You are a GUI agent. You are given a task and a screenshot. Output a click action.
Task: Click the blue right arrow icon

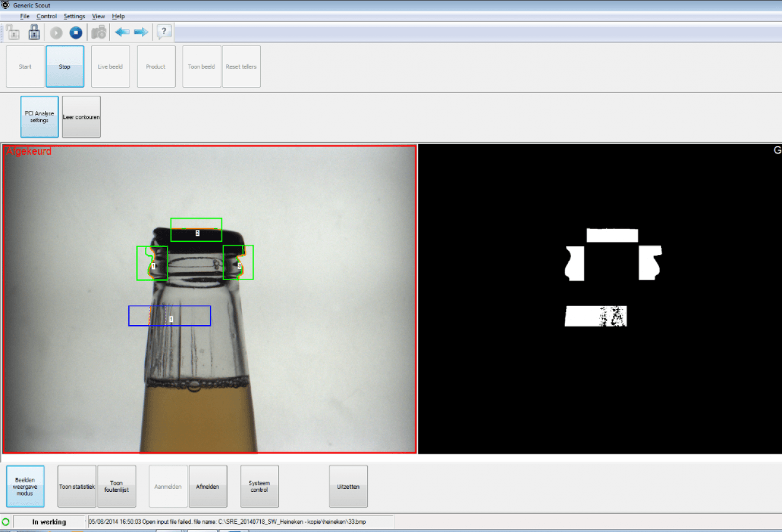click(141, 32)
